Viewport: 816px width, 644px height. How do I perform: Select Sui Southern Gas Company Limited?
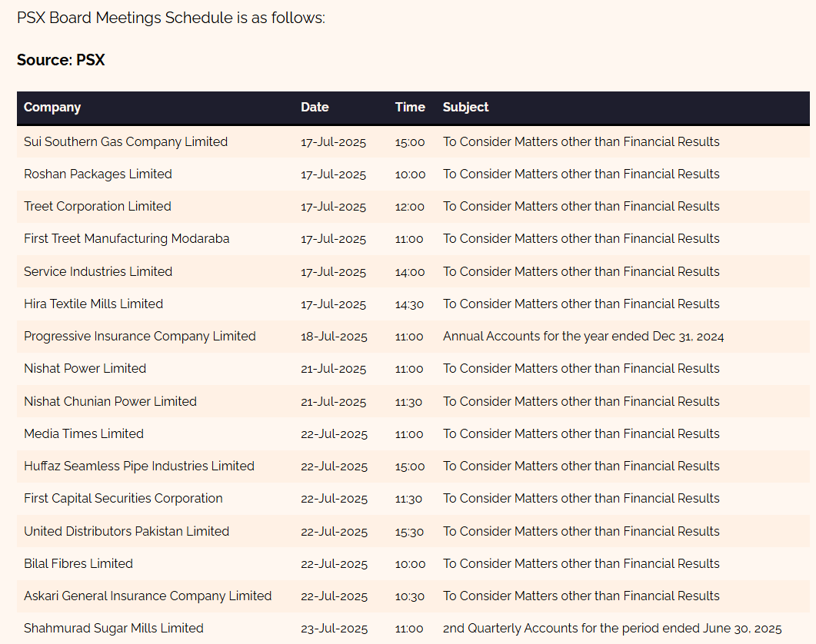[125, 141]
